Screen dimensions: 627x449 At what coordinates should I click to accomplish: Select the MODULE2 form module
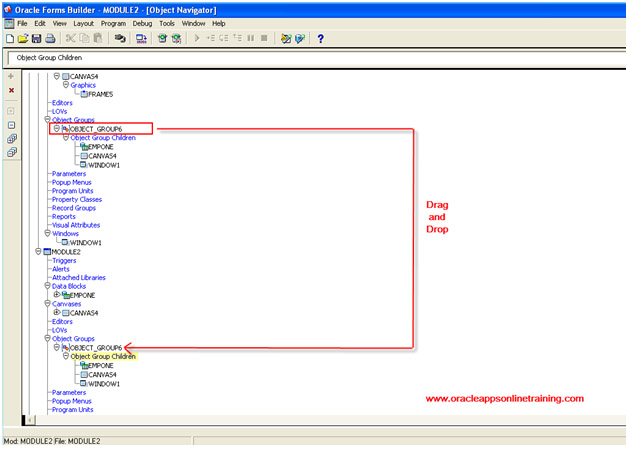point(66,252)
